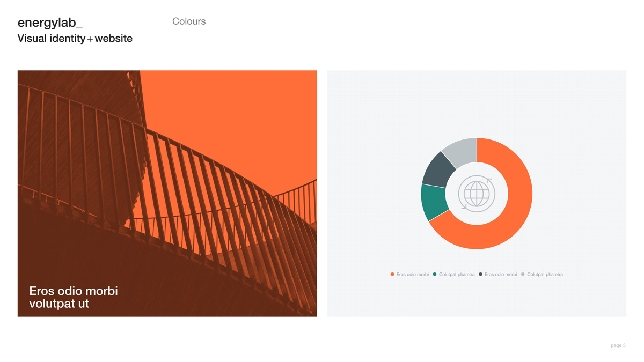Click the orange legend dot
This screenshot has width=644, height=362.
tap(392, 275)
